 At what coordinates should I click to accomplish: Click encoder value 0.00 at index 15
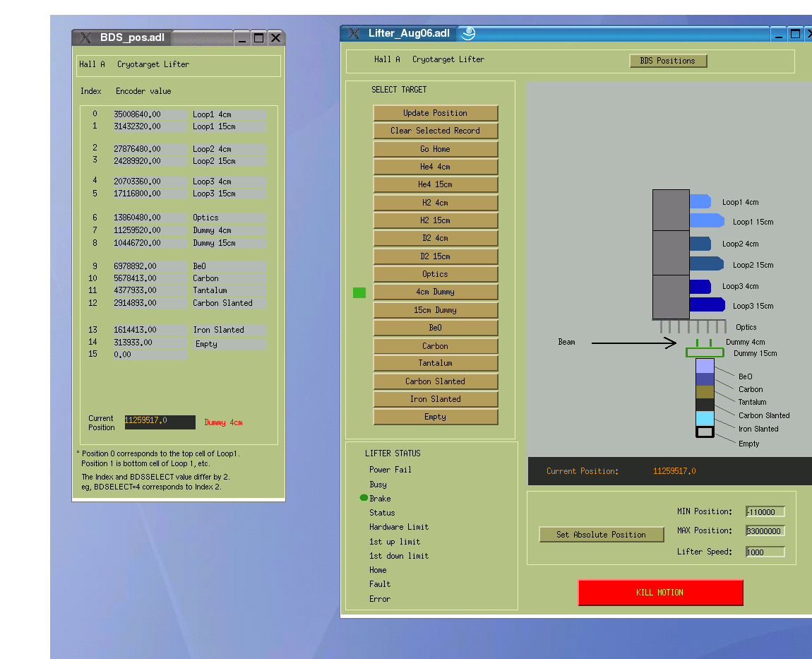tap(149, 355)
